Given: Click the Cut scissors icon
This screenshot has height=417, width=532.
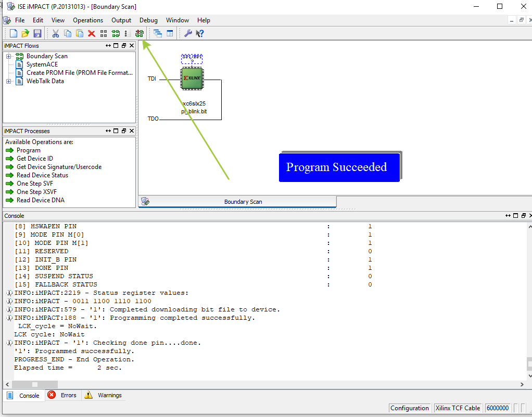Looking at the screenshot, I should [x=56, y=33].
